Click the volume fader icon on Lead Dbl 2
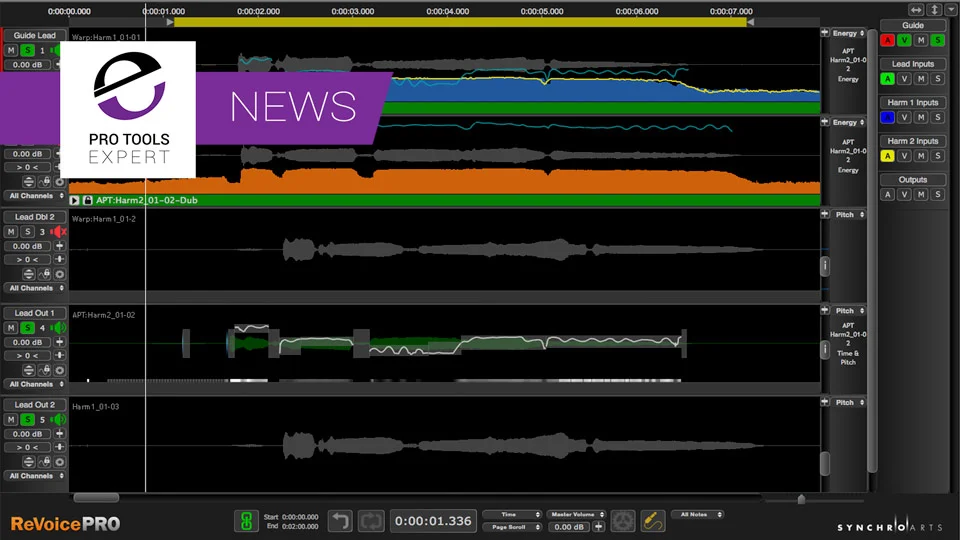The height and width of the screenshot is (540, 960). [x=59, y=246]
